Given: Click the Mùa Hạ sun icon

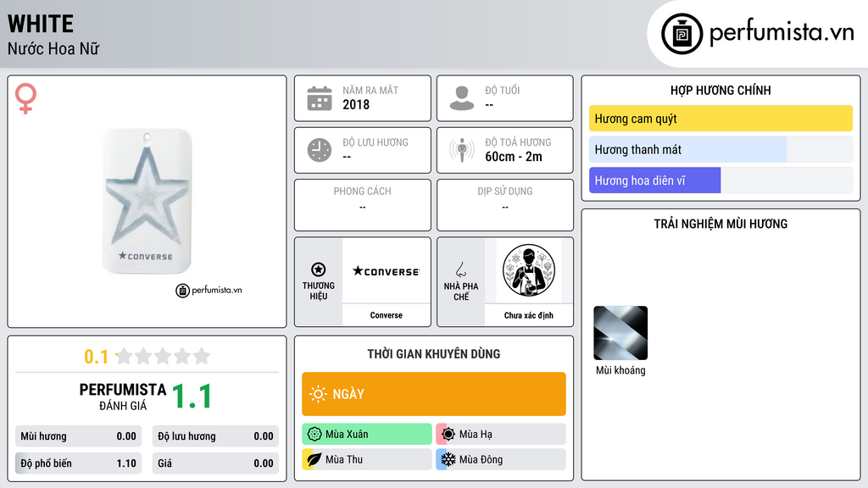Looking at the screenshot, I should click(448, 435).
